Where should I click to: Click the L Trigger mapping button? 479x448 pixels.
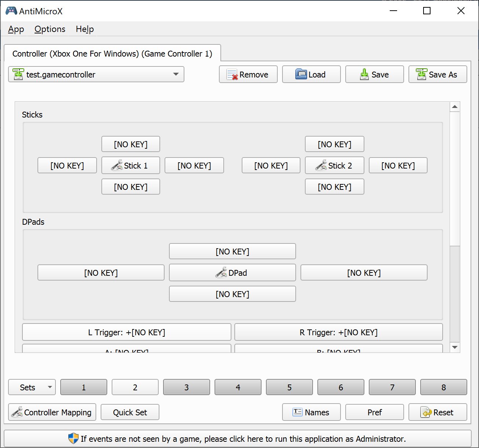[127, 332]
